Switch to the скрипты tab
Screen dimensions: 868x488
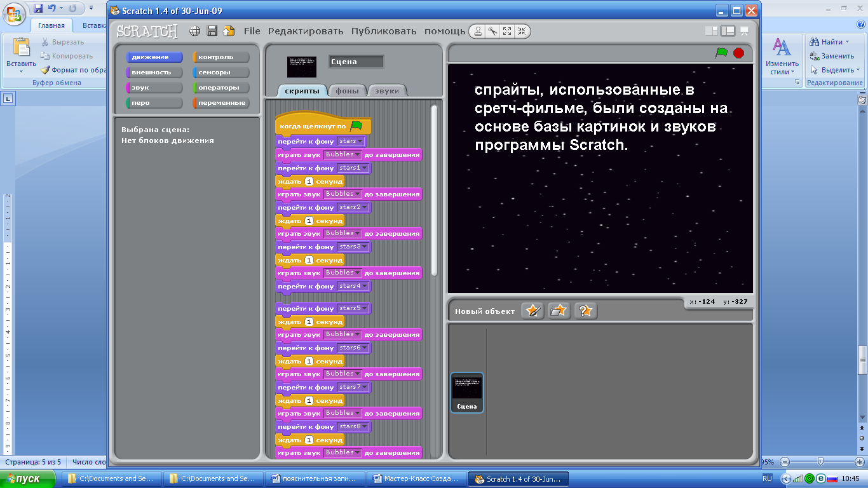click(x=302, y=91)
